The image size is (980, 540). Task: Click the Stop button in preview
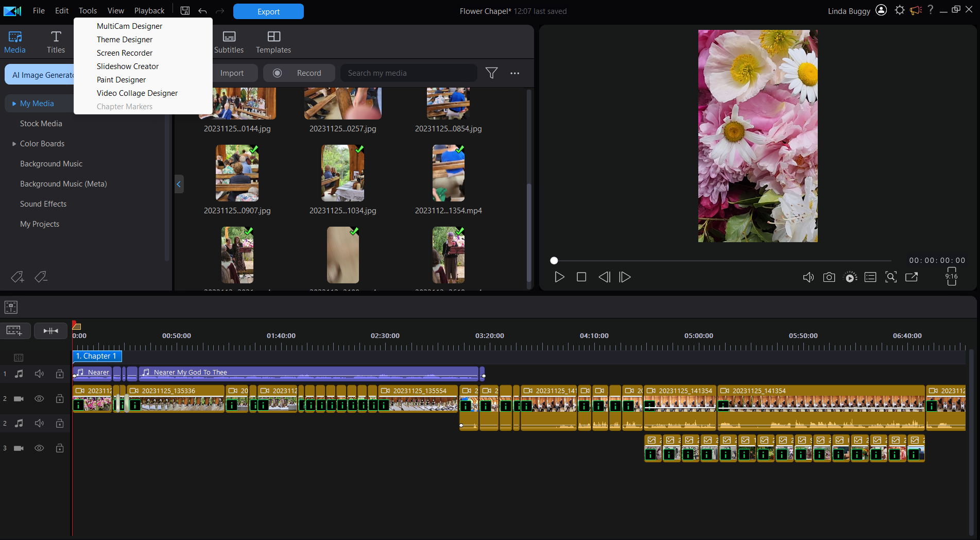pyautogui.click(x=581, y=277)
